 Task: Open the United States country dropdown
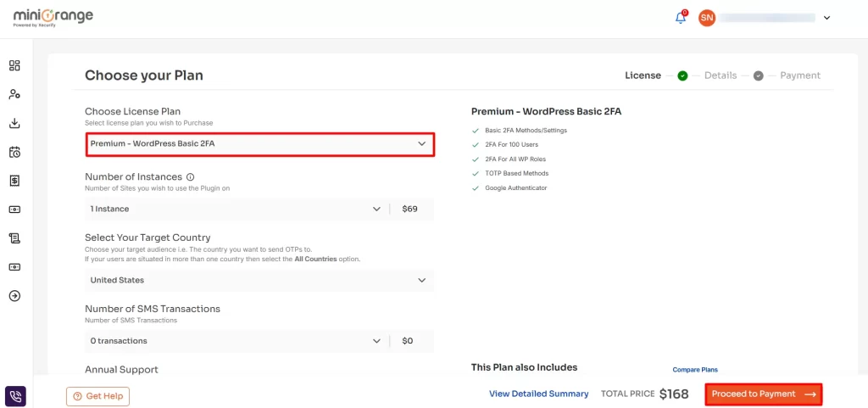(x=259, y=280)
